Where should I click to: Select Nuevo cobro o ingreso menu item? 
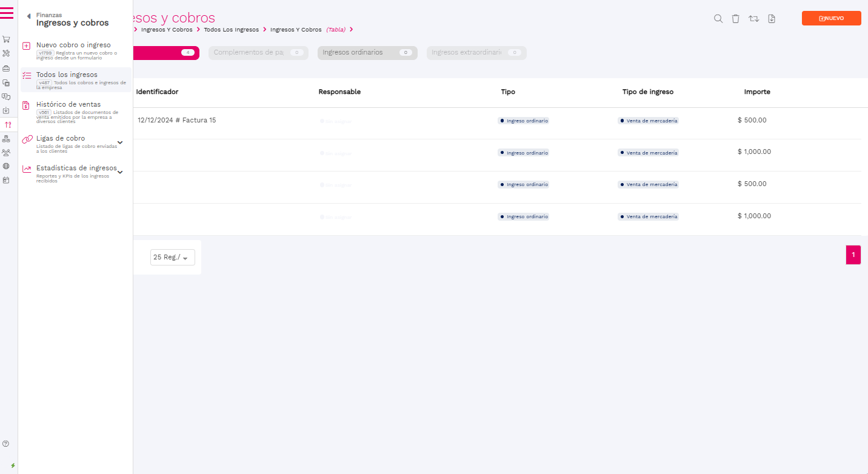point(73,45)
